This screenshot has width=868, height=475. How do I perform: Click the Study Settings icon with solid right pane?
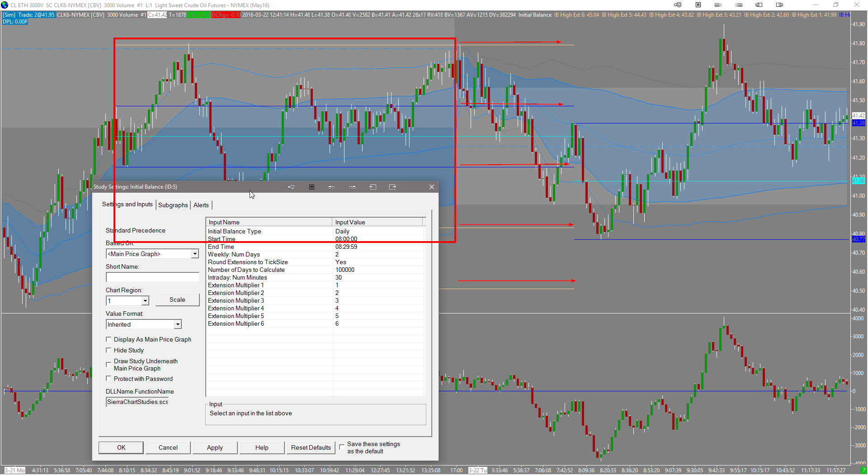click(353, 187)
